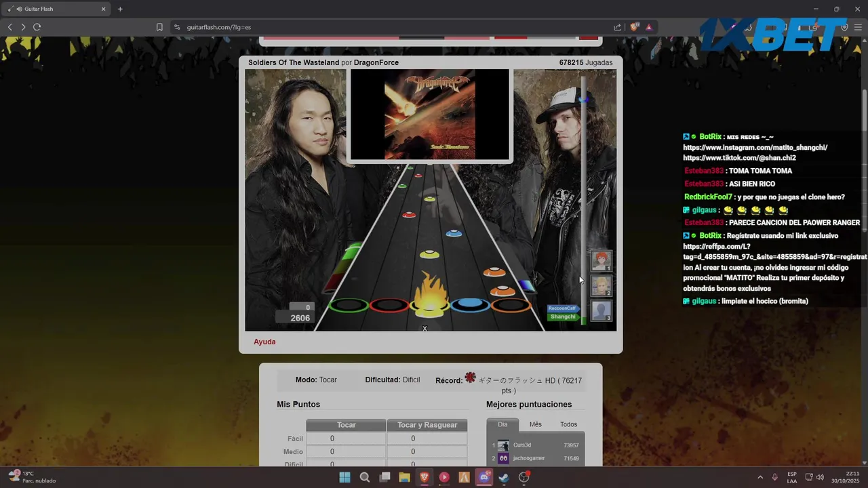Click Curs3d's leaderboard avatar

[x=503, y=445]
